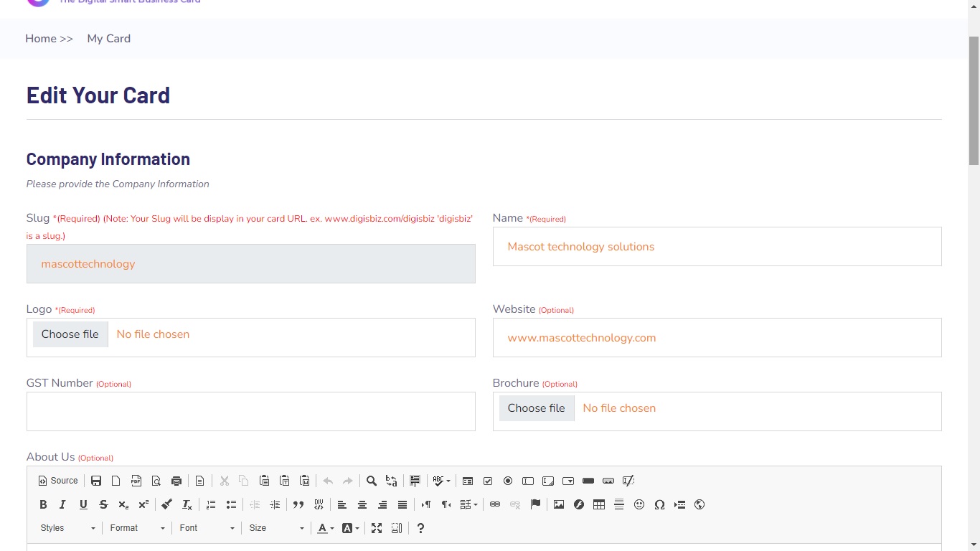The height and width of the screenshot is (551, 980).
Task: Insert a table using the table icon
Action: coord(599,504)
